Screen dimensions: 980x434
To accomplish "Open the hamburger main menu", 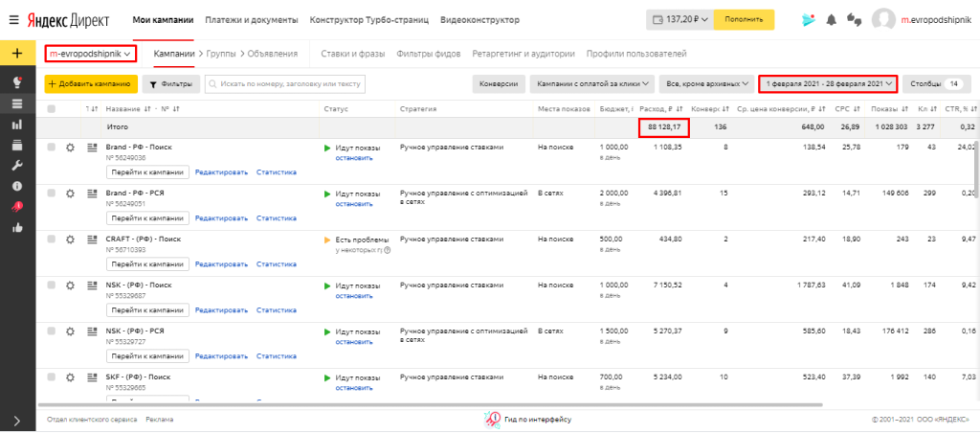I will tap(13, 20).
